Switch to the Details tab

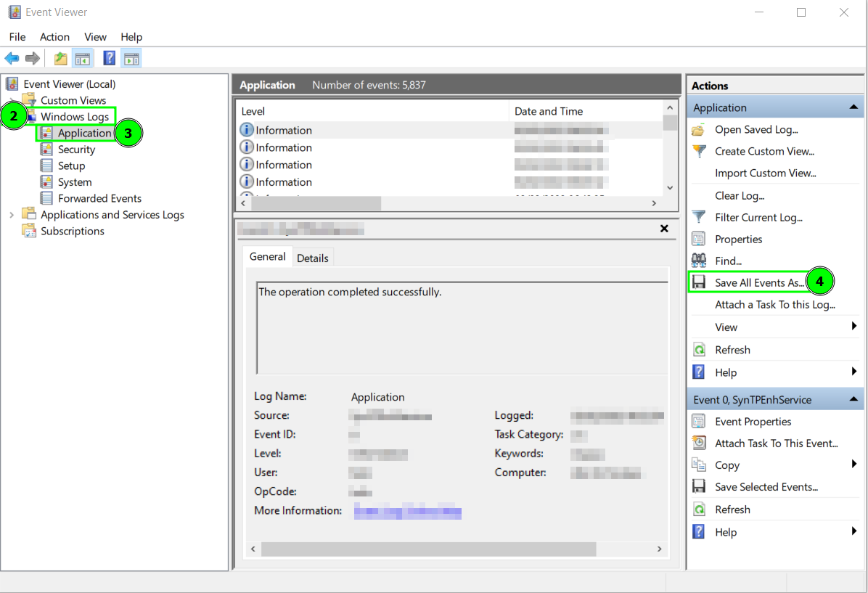313,257
